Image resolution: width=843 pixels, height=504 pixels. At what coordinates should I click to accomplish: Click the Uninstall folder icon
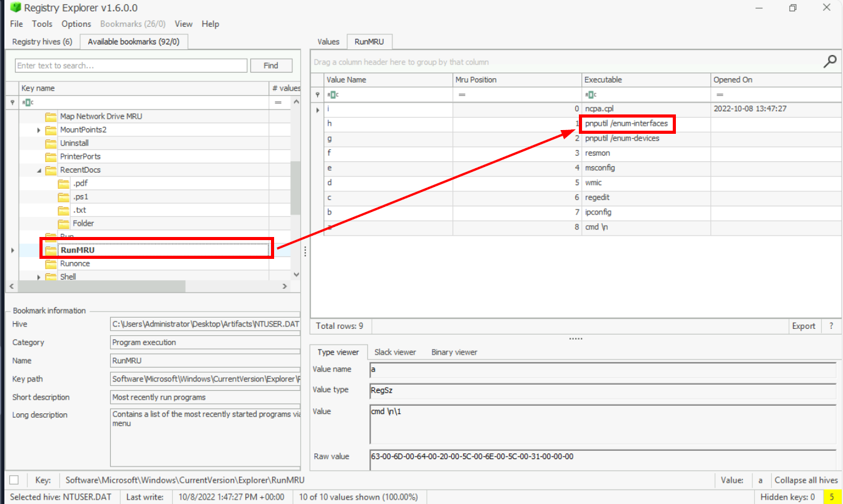[51, 143]
